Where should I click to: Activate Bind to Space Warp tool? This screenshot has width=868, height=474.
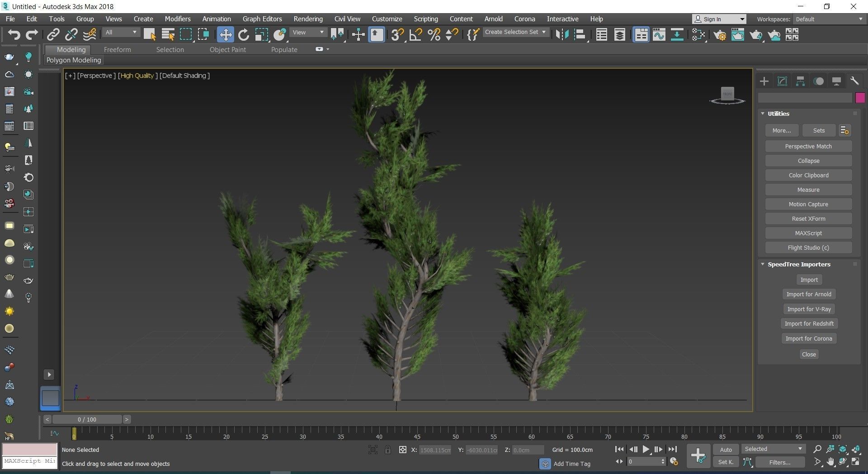[x=90, y=35]
